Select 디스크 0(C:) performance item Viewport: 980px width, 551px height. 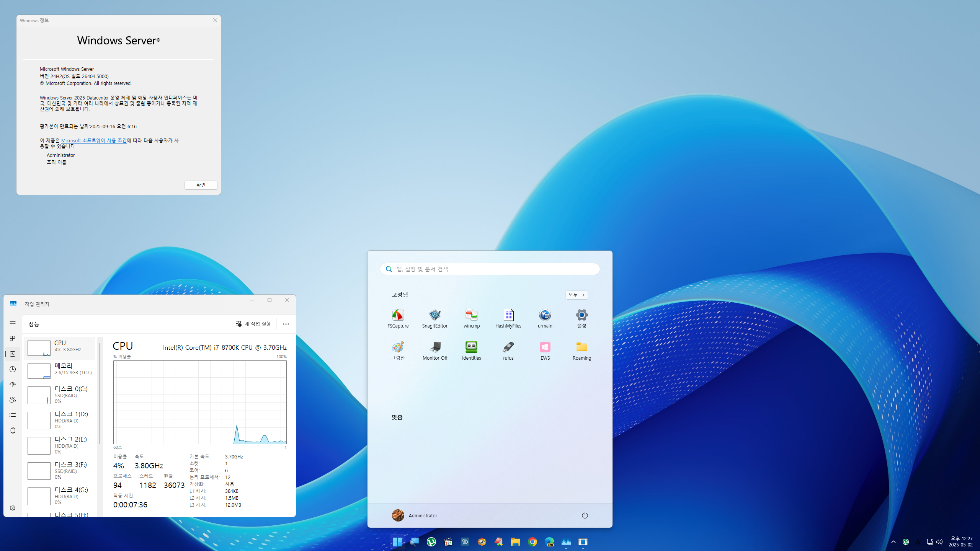[60, 395]
